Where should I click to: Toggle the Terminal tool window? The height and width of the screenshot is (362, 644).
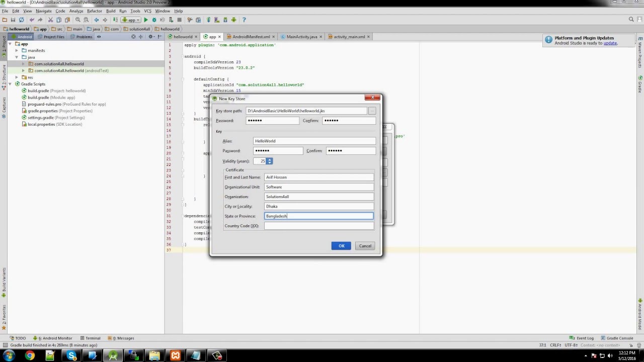(90, 338)
